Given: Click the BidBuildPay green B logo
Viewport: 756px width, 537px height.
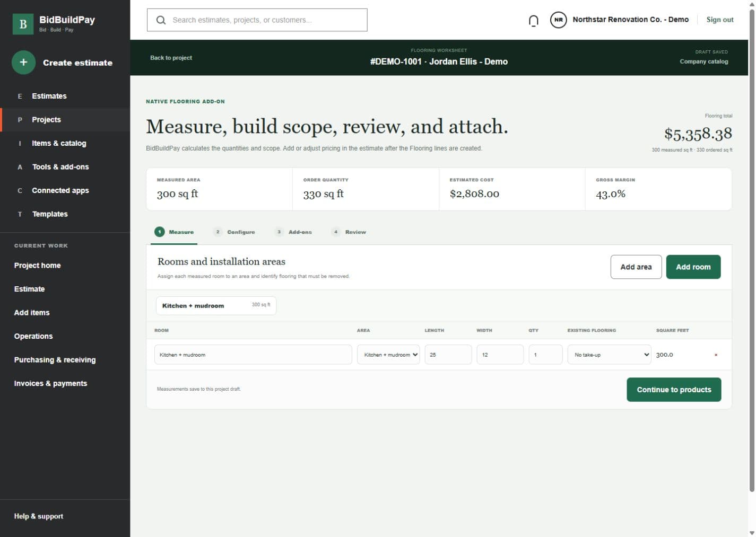Looking at the screenshot, I should pyautogui.click(x=23, y=24).
